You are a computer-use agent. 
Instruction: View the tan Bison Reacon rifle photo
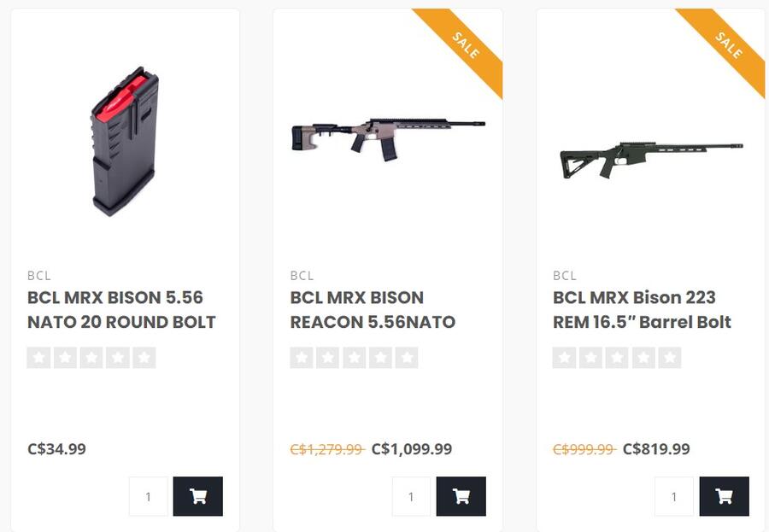(387, 135)
